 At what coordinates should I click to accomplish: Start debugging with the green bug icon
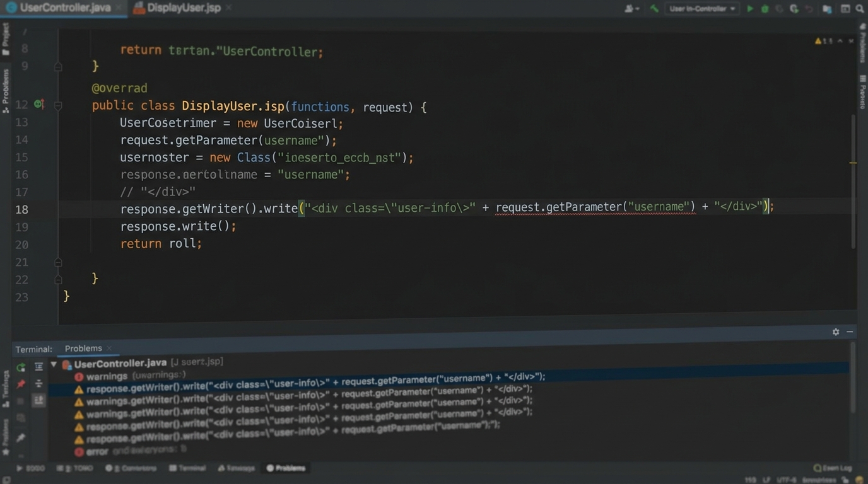tap(765, 9)
